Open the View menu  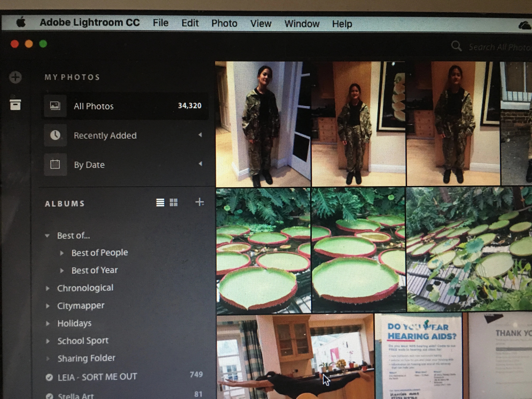coord(261,24)
